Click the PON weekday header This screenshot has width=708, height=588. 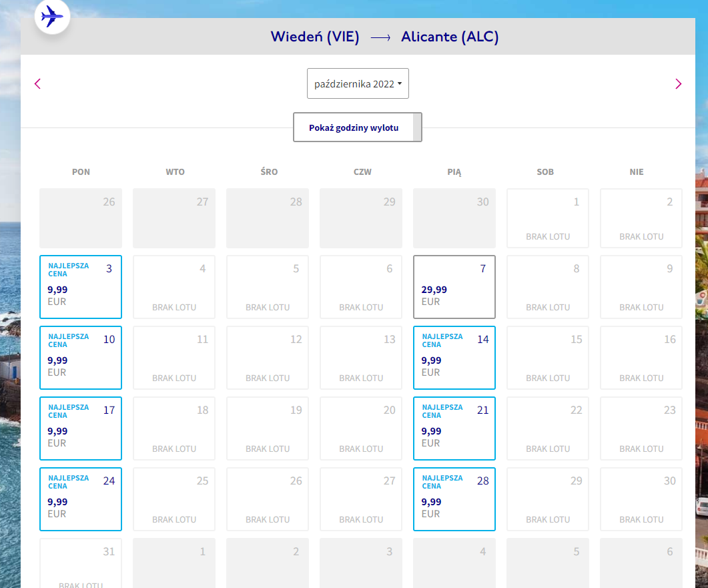pos(81,172)
